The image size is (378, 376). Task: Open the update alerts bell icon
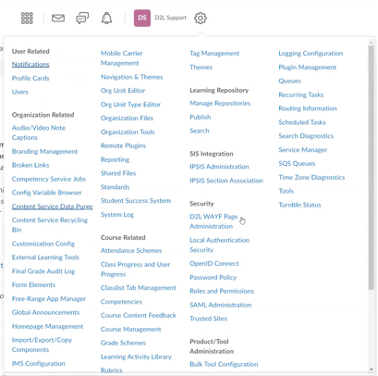(x=107, y=18)
